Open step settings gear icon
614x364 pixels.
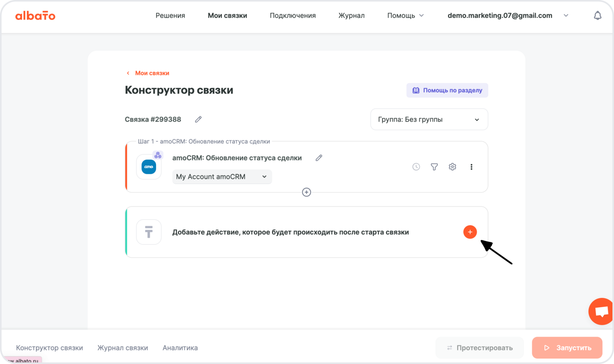click(452, 167)
